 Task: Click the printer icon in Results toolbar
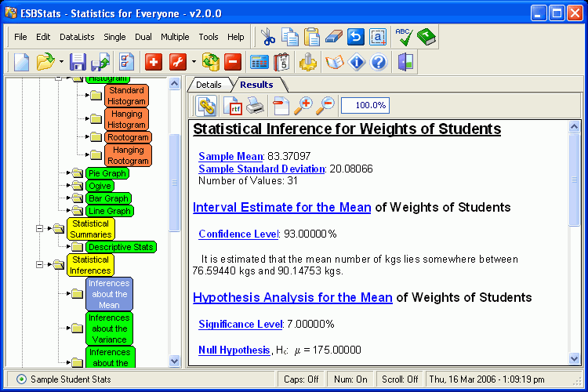pyautogui.click(x=255, y=105)
